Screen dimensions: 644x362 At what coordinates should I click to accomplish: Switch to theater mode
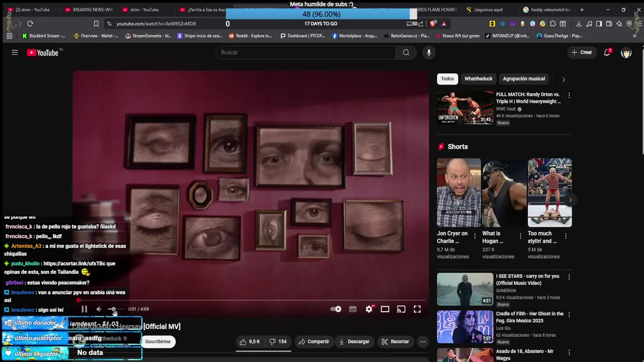pos(385,309)
